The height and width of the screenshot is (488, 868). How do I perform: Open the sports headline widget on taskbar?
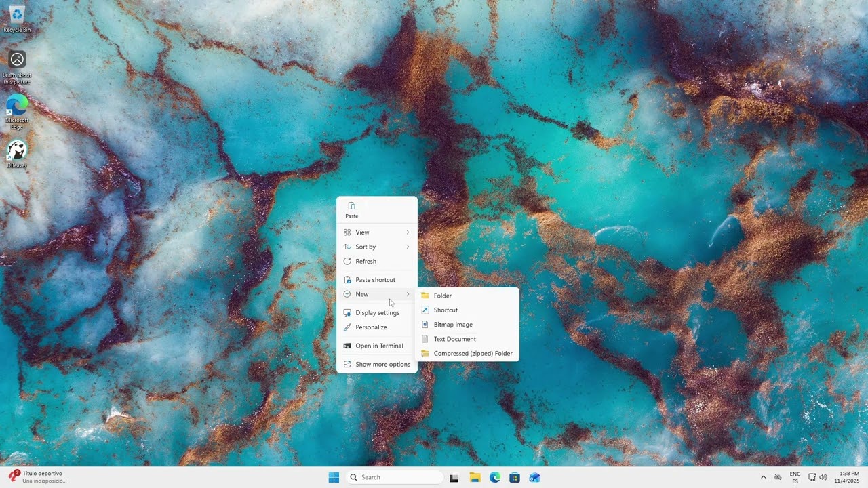pos(37,477)
